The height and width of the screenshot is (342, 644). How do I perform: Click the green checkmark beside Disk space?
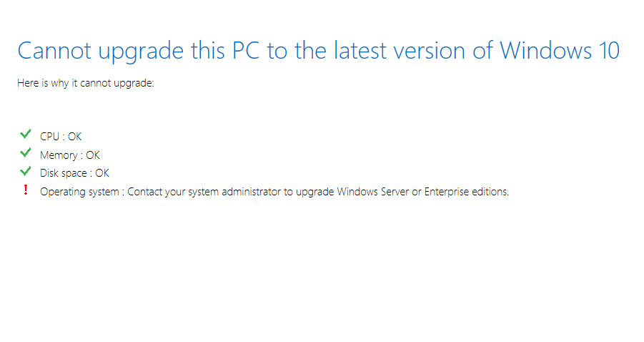coord(26,171)
